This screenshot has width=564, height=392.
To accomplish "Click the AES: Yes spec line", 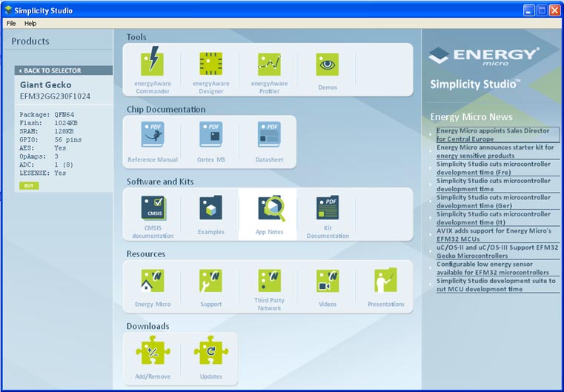I will click(x=43, y=147).
